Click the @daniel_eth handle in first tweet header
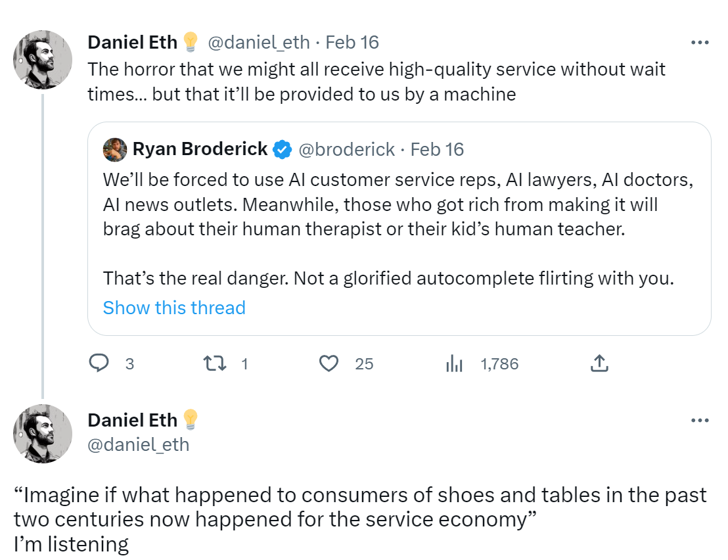728x560 pixels. coord(258,42)
